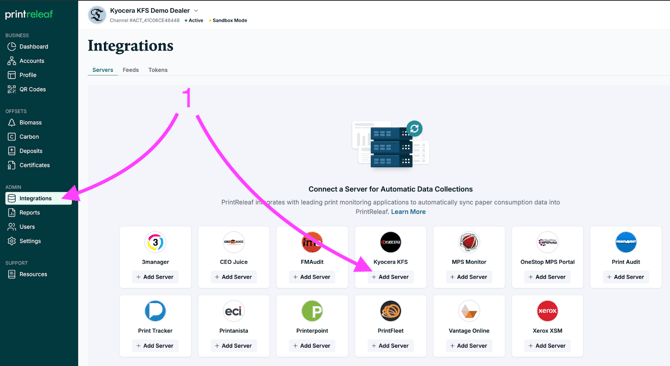This screenshot has height=366, width=670.
Task: Click the Profile sidebar icon
Action: point(12,75)
